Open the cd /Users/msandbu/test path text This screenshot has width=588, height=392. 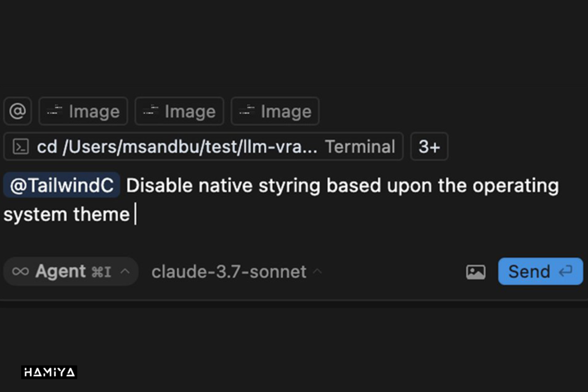click(177, 147)
